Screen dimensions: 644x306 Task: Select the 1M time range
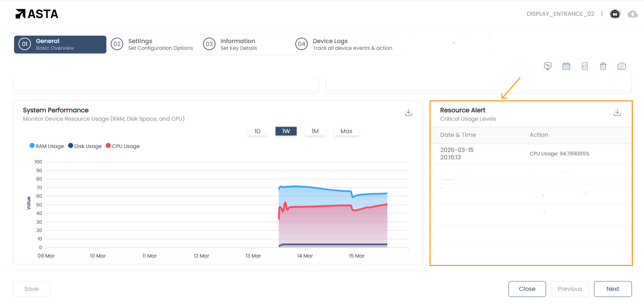pos(315,131)
